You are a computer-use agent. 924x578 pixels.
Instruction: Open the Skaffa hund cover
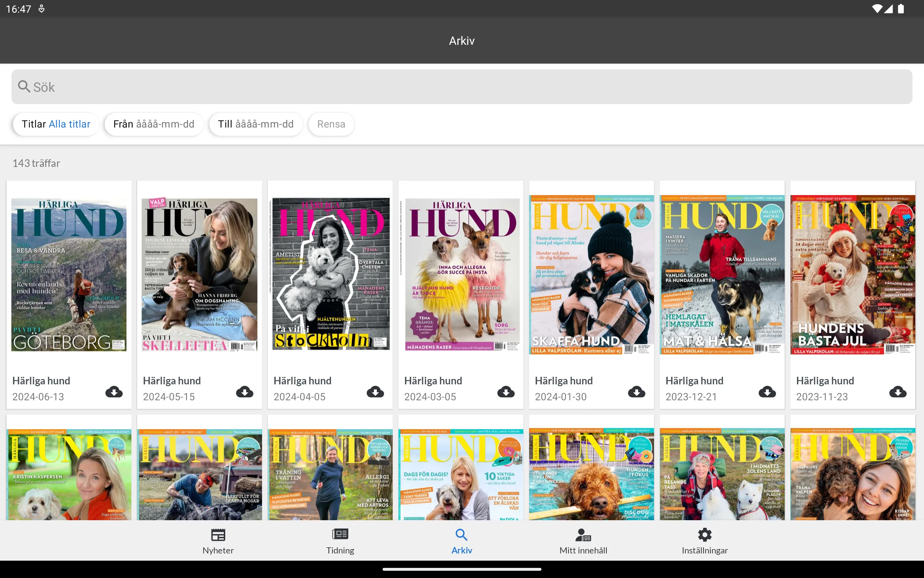[592, 275]
